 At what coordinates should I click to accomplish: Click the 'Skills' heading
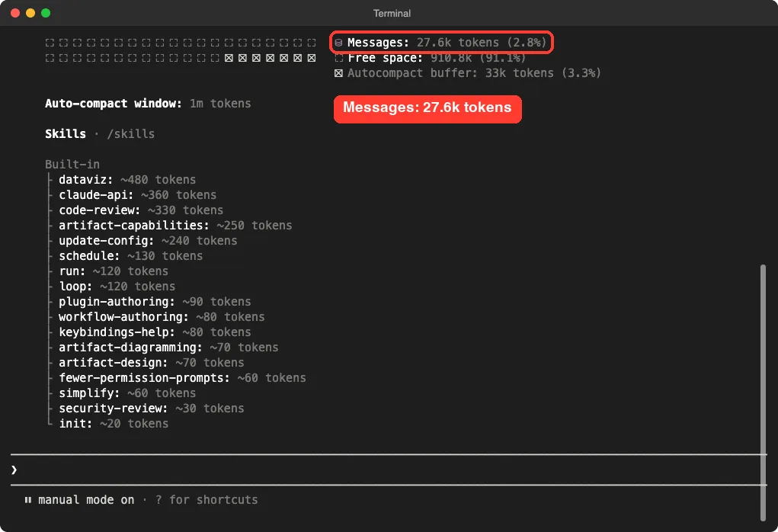[x=66, y=134]
